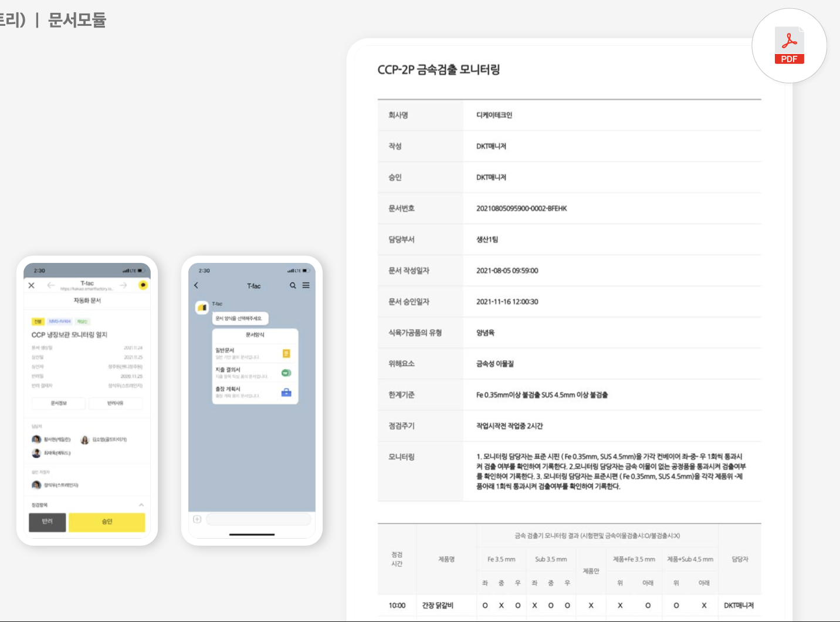Select the green 지출 결의서 money icon
This screenshot has height=622, width=840.
tap(286, 373)
